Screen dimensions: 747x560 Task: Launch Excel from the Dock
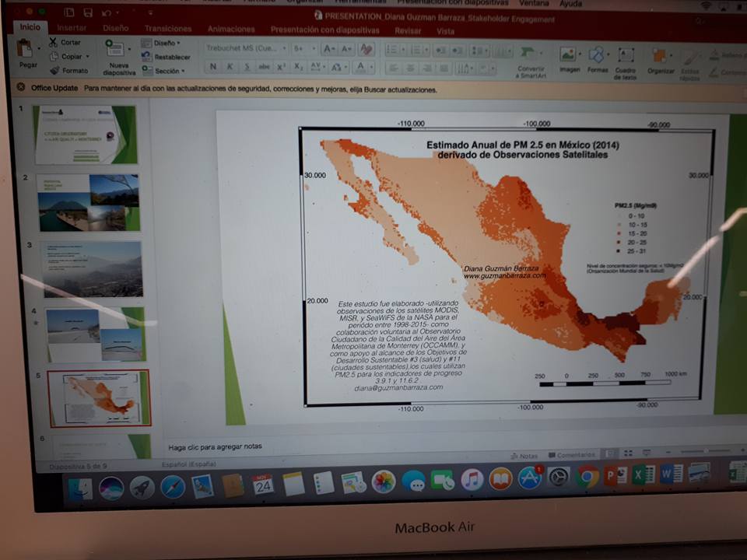pos(644,474)
